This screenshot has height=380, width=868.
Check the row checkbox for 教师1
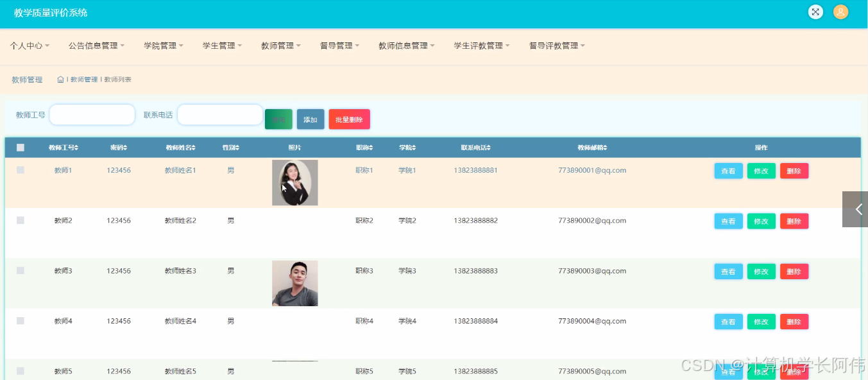(x=21, y=170)
